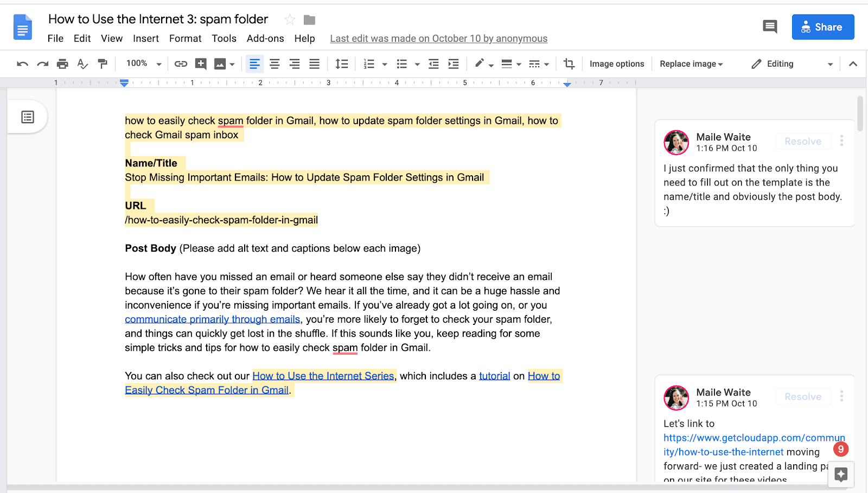Pick the border color pencil icon
The image size is (868, 493).
(x=480, y=63)
